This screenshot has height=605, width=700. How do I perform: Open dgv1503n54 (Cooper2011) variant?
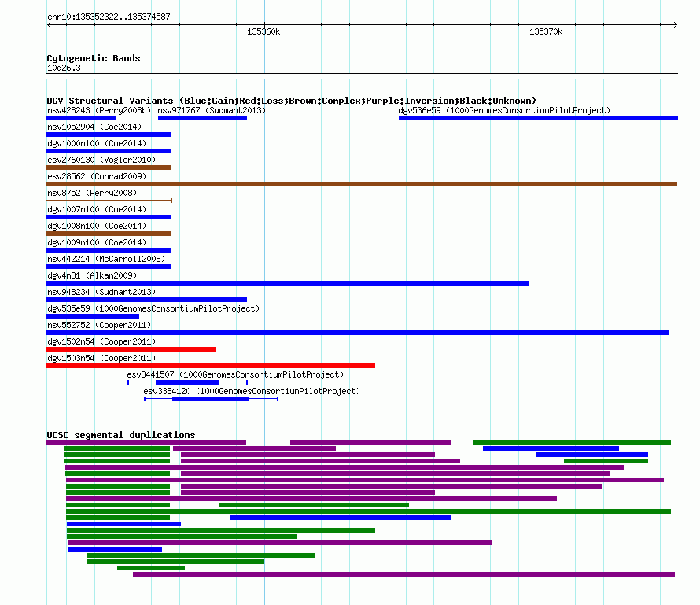[x=101, y=358]
